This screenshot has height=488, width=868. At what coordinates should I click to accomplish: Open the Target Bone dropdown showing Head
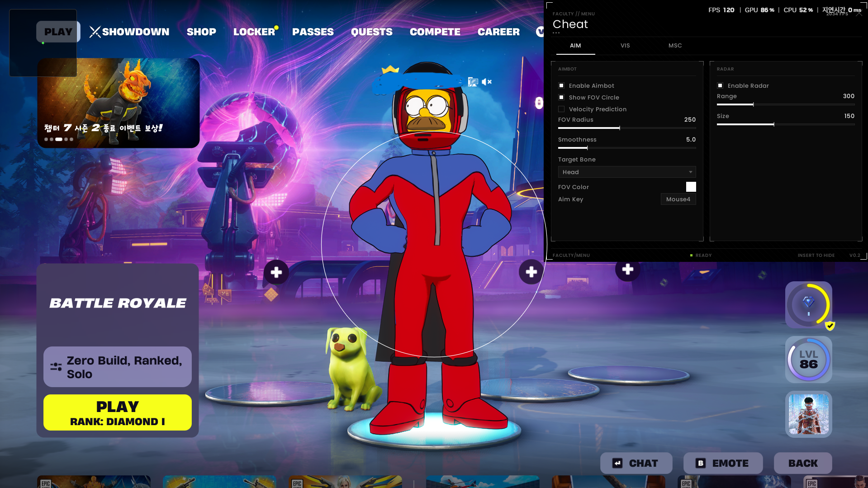(x=627, y=172)
